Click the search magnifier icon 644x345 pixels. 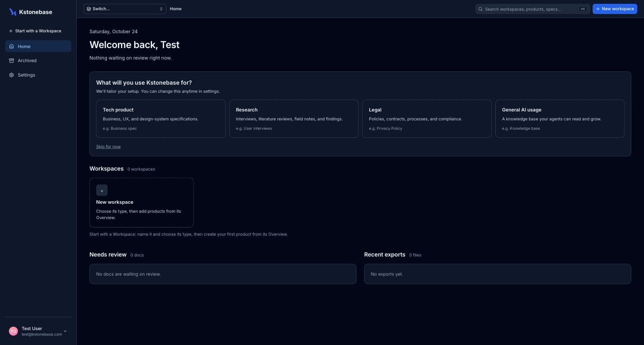(x=481, y=9)
